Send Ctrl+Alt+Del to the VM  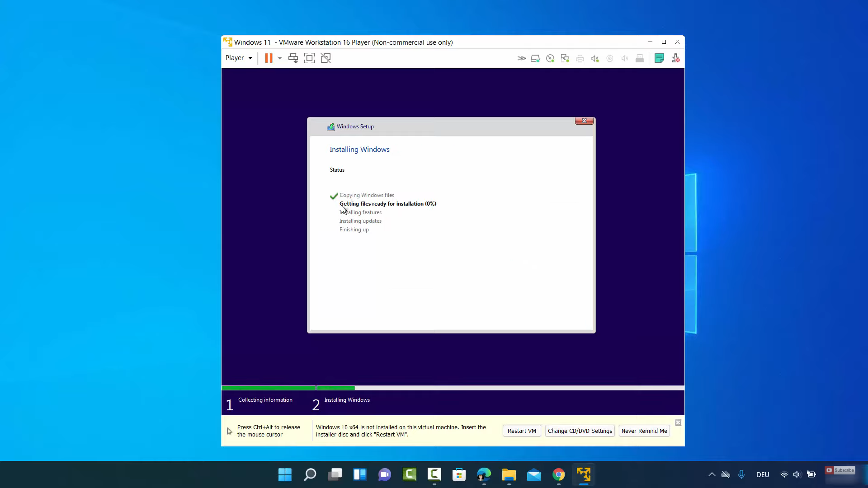tap(293, 58)
